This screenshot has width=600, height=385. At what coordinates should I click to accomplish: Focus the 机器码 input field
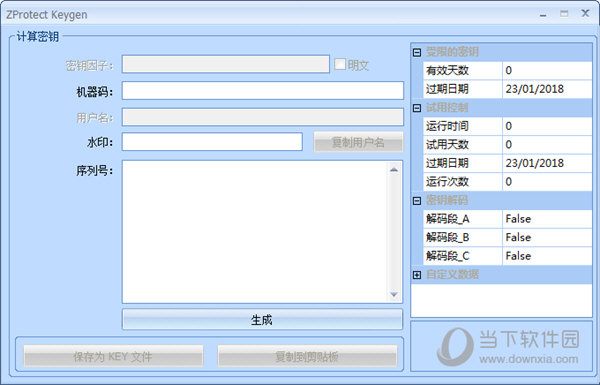tap(262, 91)
